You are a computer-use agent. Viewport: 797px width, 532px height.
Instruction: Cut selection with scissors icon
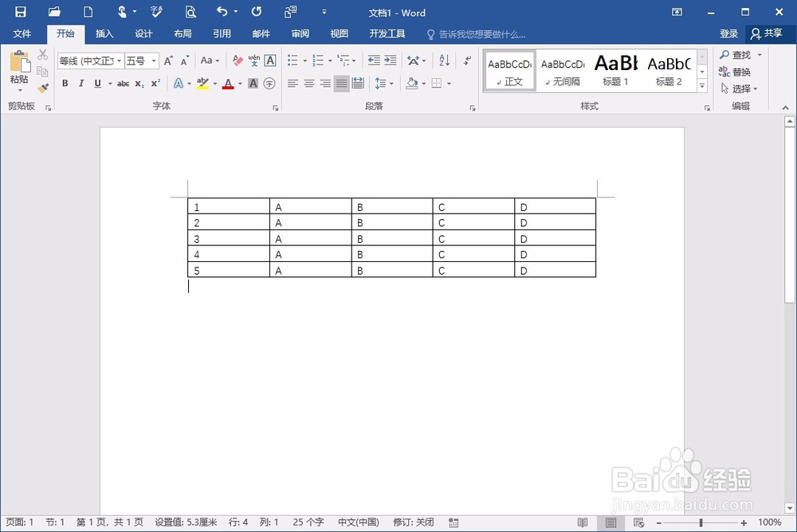43,54
